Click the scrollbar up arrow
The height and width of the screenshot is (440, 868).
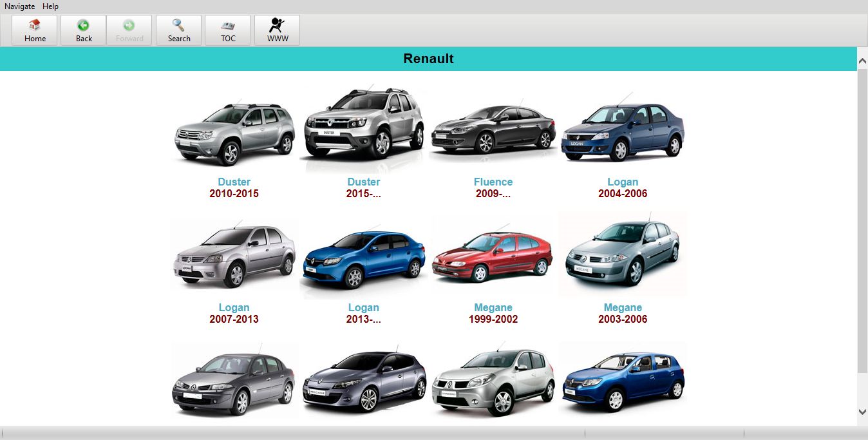pos(862,61)
